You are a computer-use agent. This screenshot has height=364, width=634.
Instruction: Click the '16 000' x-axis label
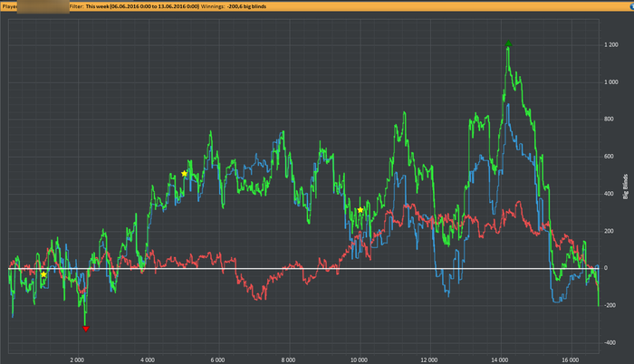[x=570, y=360]
